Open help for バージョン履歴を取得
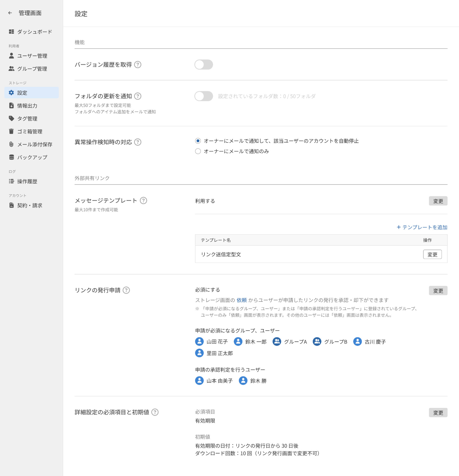Image resolution: width=459 pixels, height=476 pixels. [x=138, y=65]
